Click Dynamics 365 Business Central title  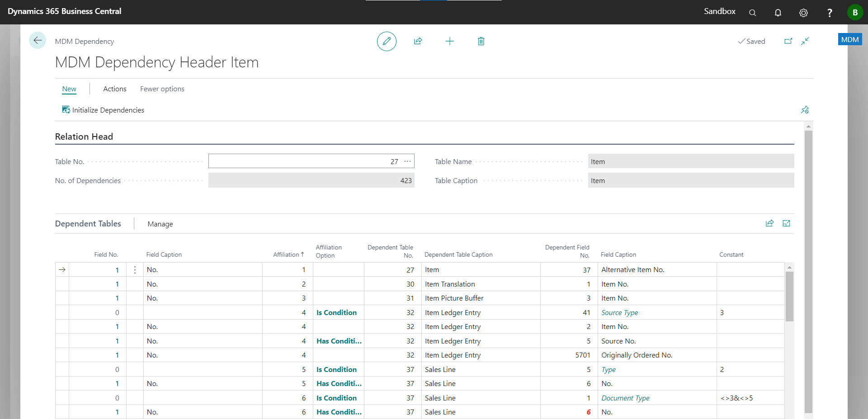pos(65,11)
